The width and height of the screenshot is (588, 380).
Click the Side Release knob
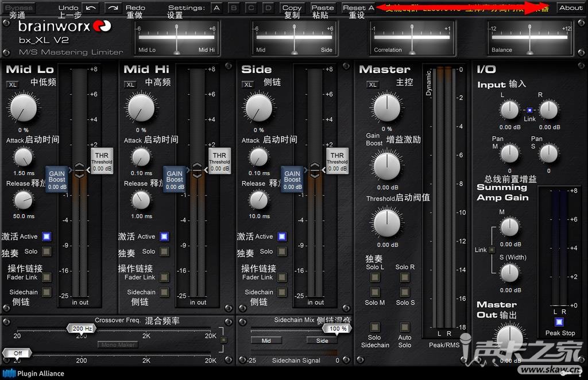[x=259, y=200]
